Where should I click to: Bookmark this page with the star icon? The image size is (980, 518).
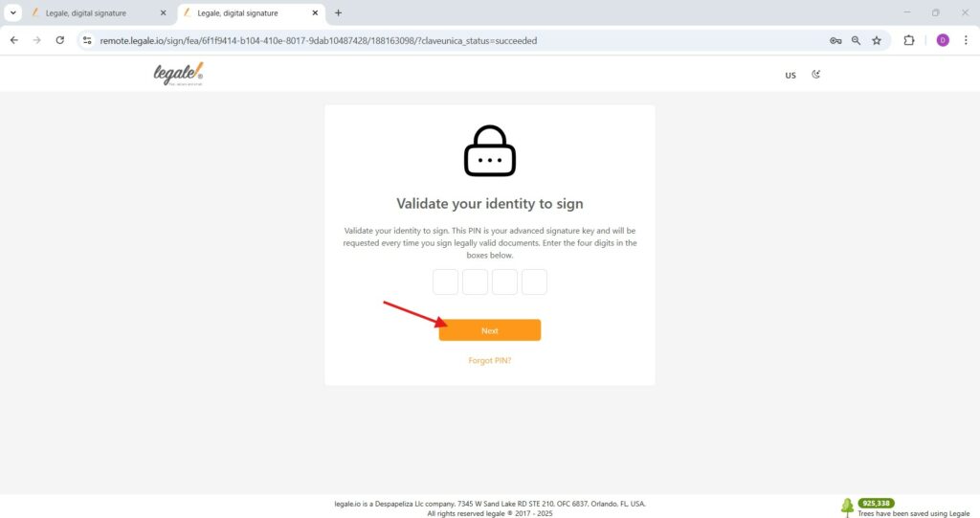click(877, 40)
